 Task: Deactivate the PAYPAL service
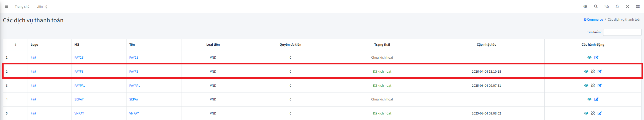coord(593,86)
